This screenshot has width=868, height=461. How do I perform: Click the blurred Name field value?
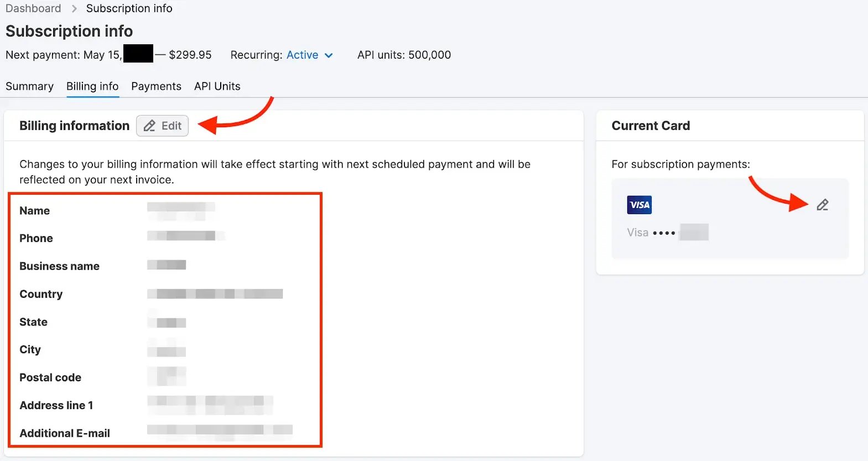coord(180,210)
